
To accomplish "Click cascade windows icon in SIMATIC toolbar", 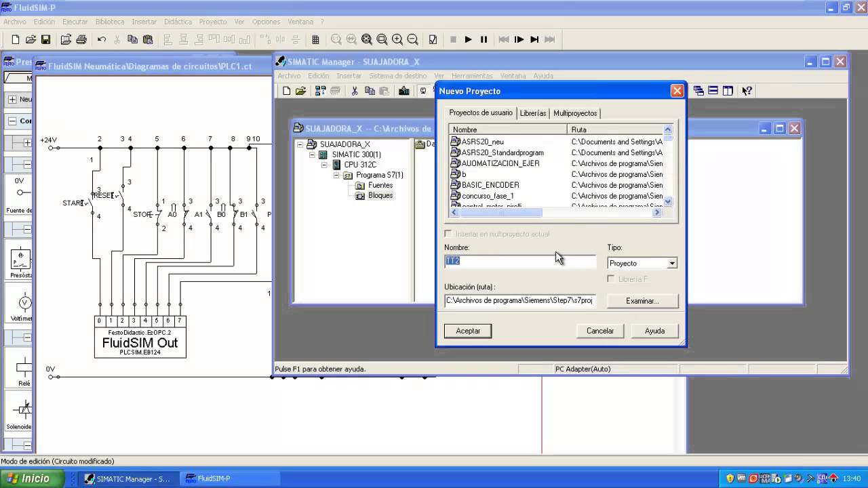I will pos(698,91).
